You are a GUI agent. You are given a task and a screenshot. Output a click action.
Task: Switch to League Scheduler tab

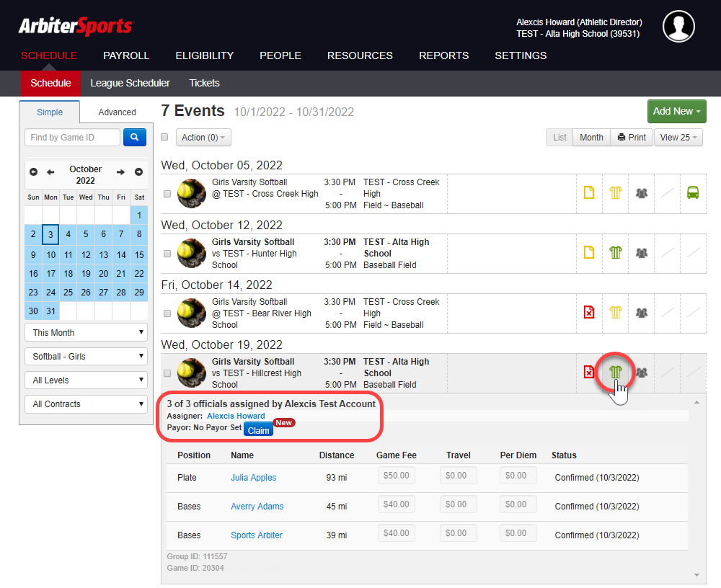click(130, 83)
